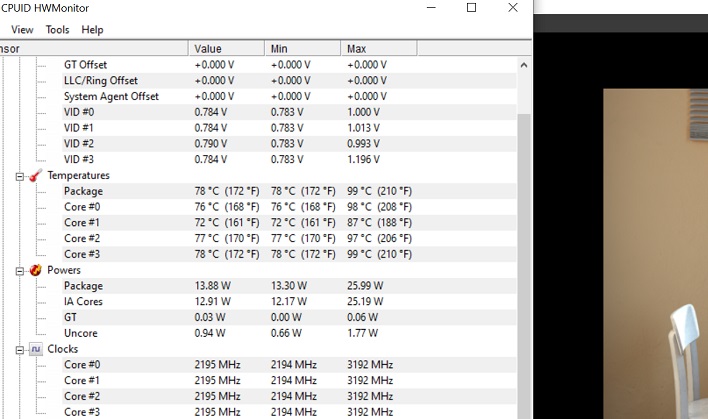Screen dimensions: 708x419
Task: Open the View menu
Action: tap(22, 30)
